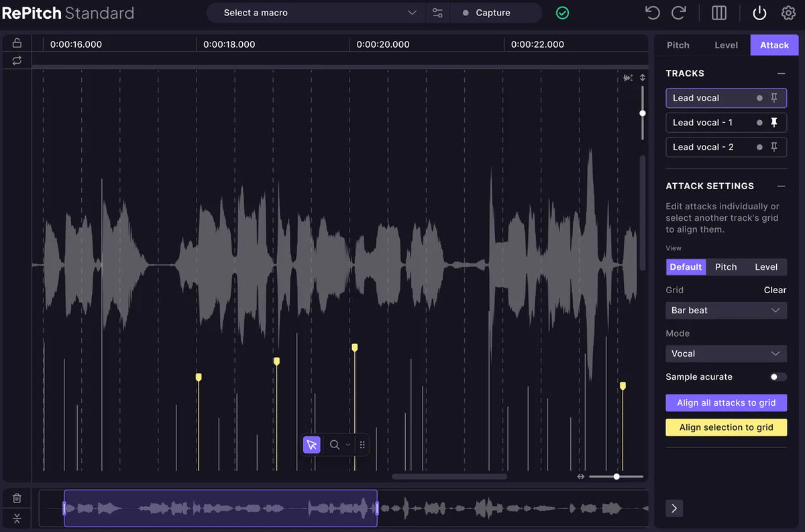This screenshot has height=532, width=805.
Task: Select the arrow pointer tool
Action: pyautogui.click(x=312, y=445)
